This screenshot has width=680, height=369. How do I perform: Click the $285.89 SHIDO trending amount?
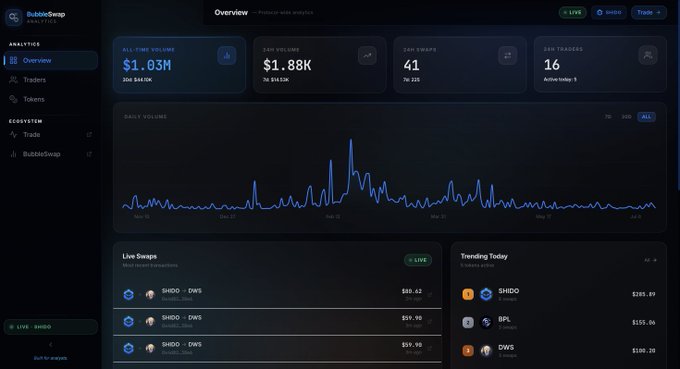coord(644,294)
